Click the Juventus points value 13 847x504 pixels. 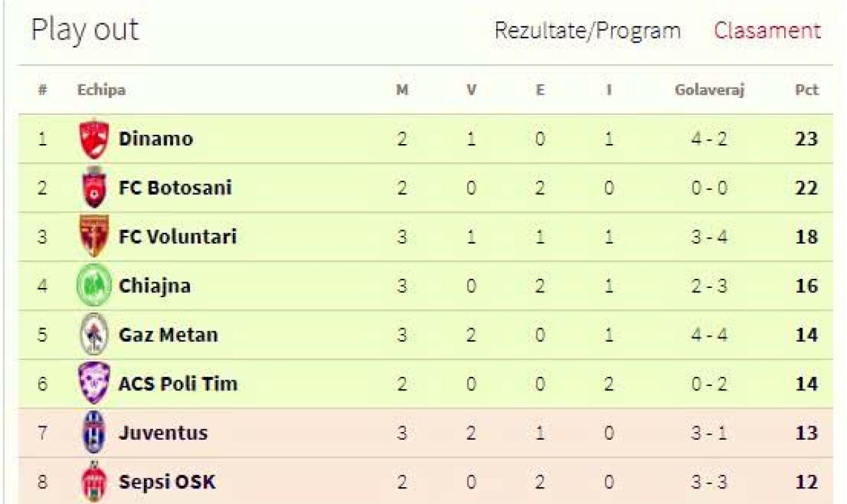[806, 433]
